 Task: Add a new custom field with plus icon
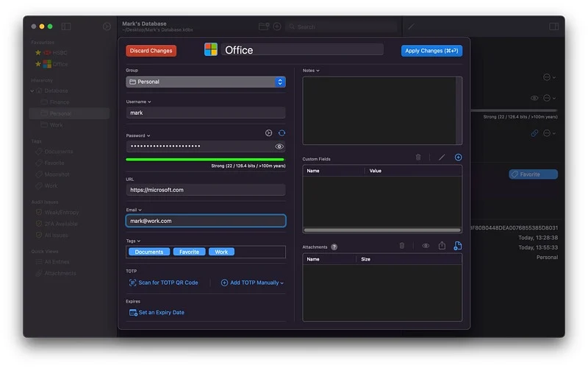pyautogui.click(x=458, y=158)
